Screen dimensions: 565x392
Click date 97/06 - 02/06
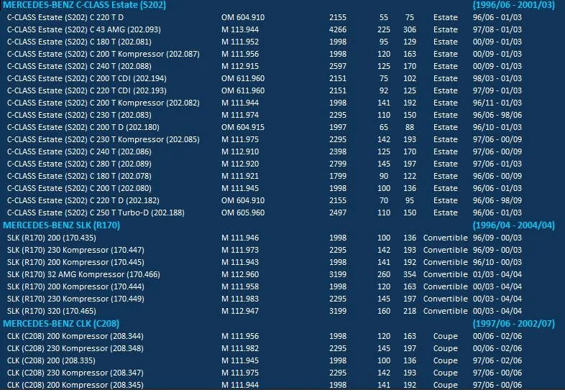coord(497,361)
